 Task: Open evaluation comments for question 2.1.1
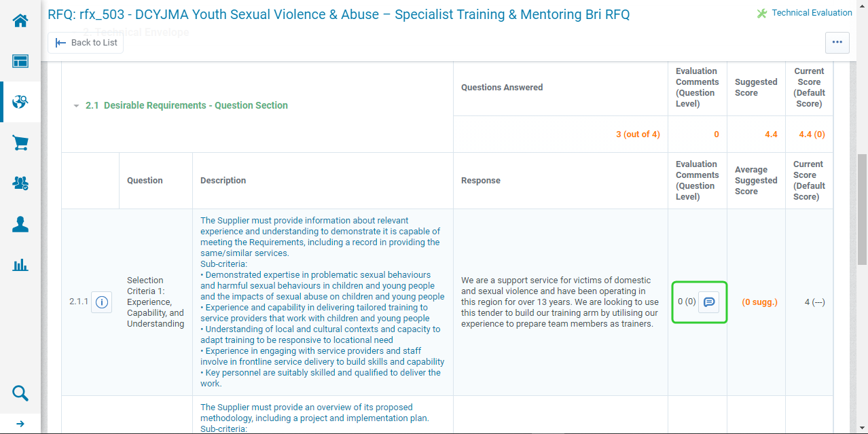coord(708,302)
